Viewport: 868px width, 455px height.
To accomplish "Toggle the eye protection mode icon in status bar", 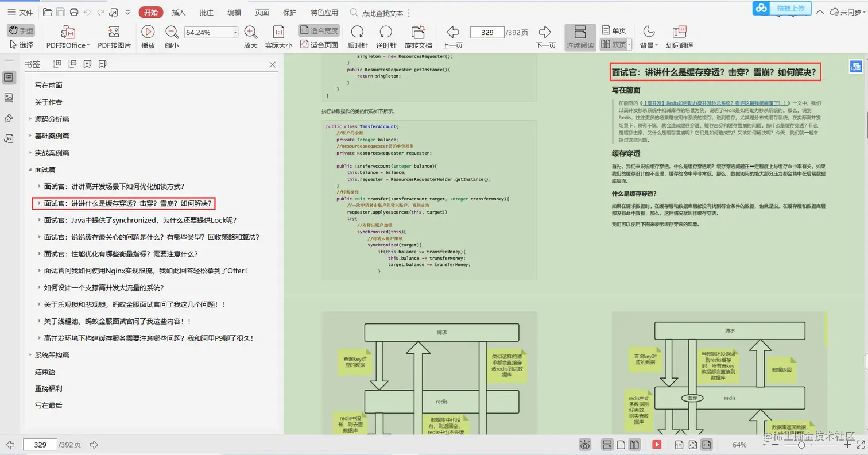I will click(585, 445).
